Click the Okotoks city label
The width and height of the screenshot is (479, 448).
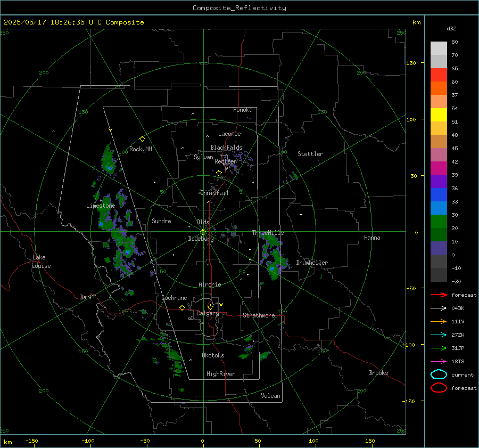213,355
